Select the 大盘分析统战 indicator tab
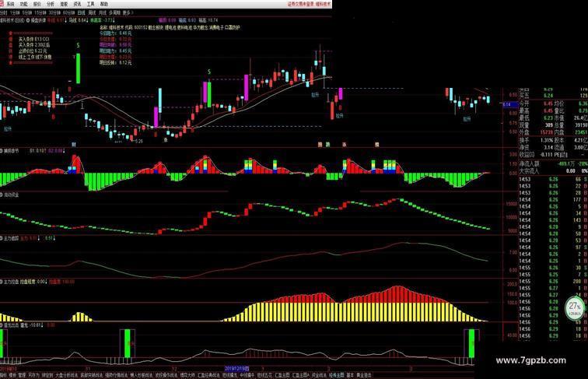This screenshot has height=379, width=588. click(66, 375)
